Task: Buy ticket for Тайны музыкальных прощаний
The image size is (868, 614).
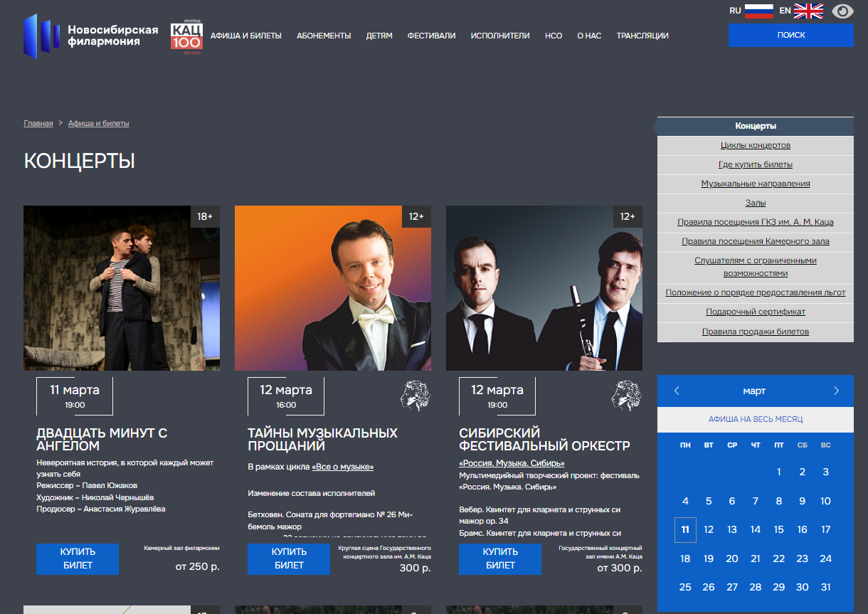Action: [289, 559]
